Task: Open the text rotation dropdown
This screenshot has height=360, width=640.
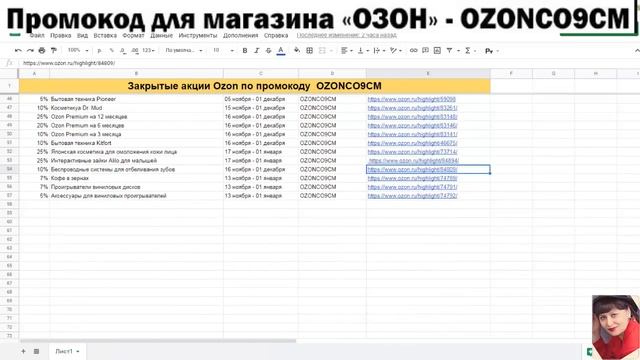Action: 396,51
